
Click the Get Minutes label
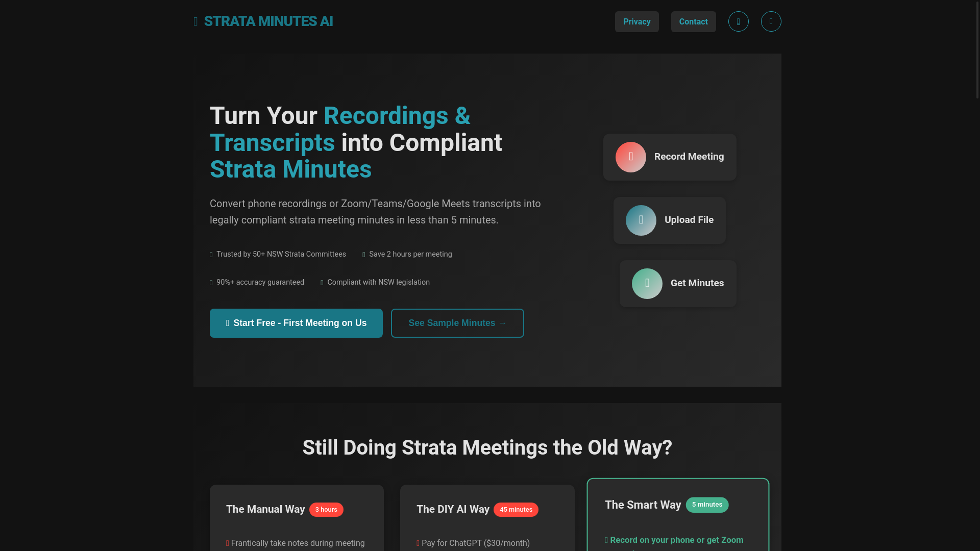pos(697,283)
